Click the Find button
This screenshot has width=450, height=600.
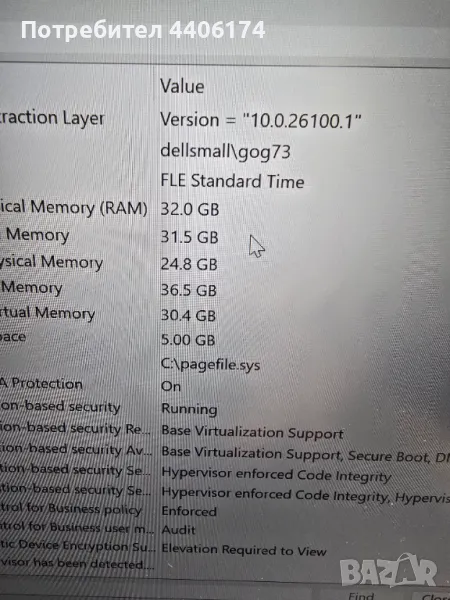pyautogui.click(x=361, y=596)
